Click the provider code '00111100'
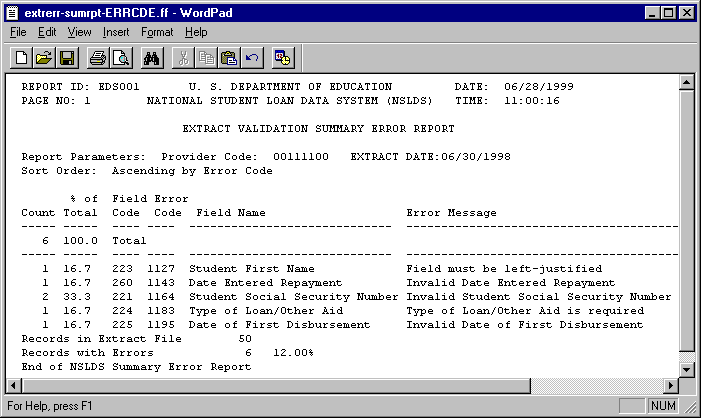The width and height of the screenshot is (701, 418). click(x=301, y=157)
